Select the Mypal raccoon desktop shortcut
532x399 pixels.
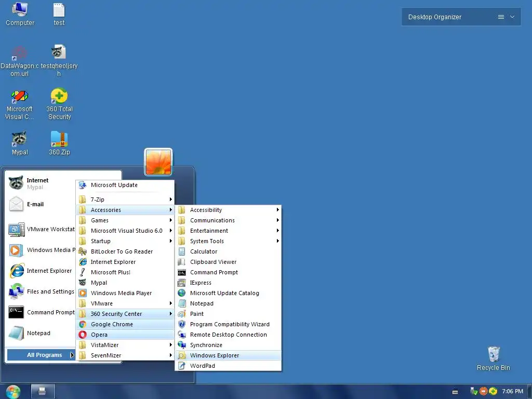[x=19, y=143]
